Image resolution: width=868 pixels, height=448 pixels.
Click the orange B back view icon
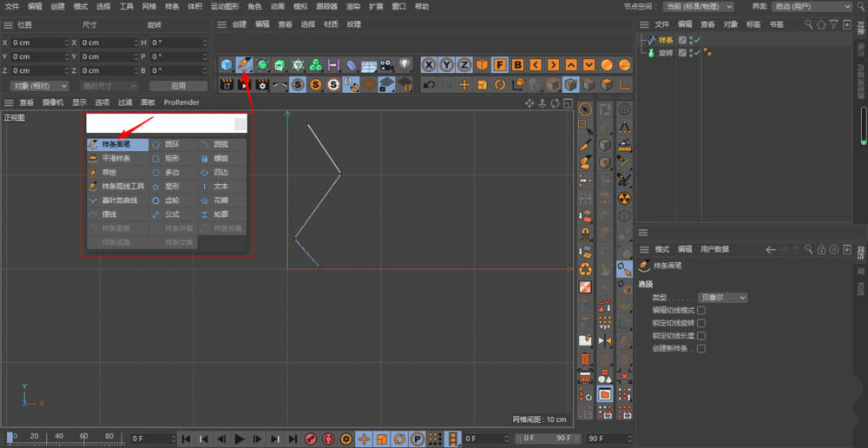coord(517,65)
